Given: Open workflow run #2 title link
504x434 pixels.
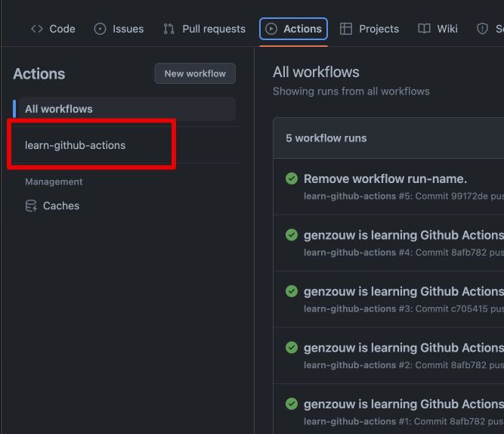Looking at the screenshot, I should (x=404, y=348).
